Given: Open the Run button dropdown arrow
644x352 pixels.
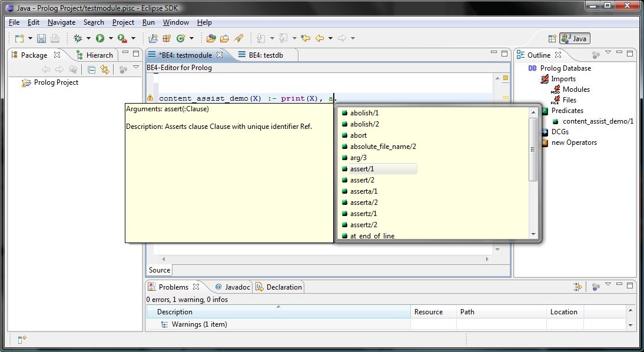Looking at the screenshot, I should [x=111, y=38].
